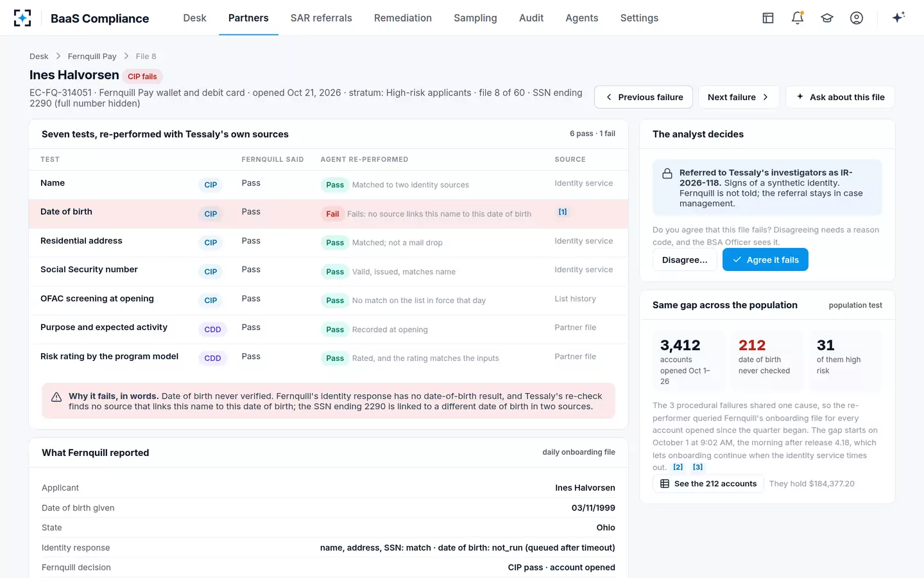
Task: Click the AGENT RE-PERFORMED column header
Action: [364, 159]
